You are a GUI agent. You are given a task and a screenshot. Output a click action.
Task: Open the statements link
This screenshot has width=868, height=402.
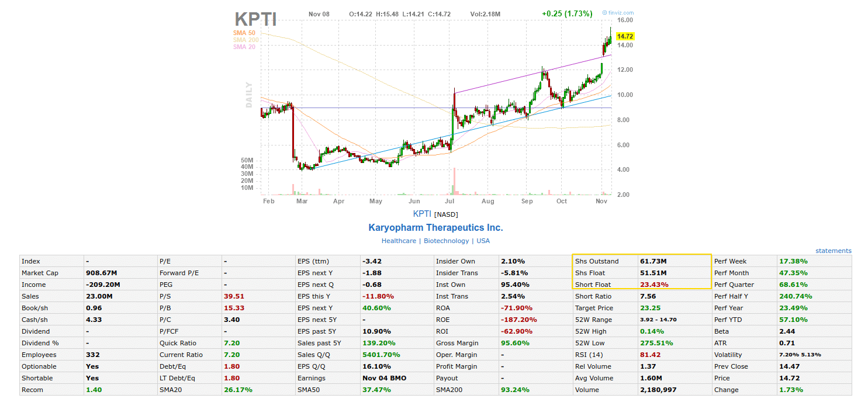coord(834,251)
